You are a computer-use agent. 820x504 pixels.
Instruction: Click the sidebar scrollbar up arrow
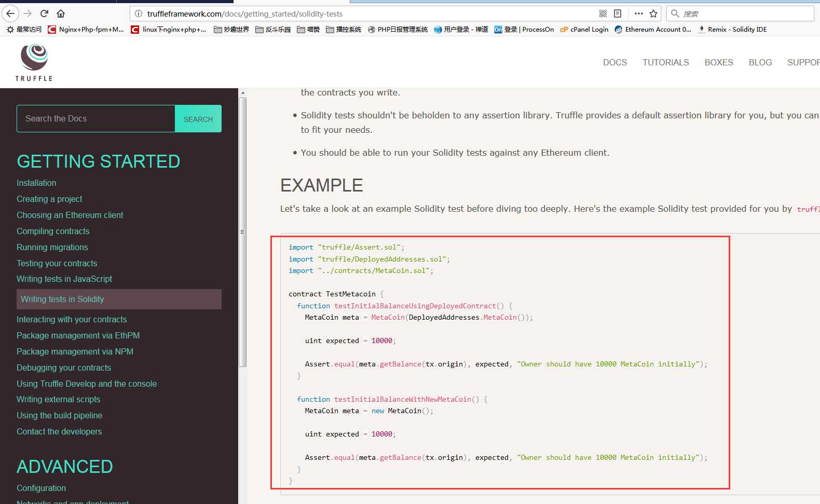click(242, 93)
